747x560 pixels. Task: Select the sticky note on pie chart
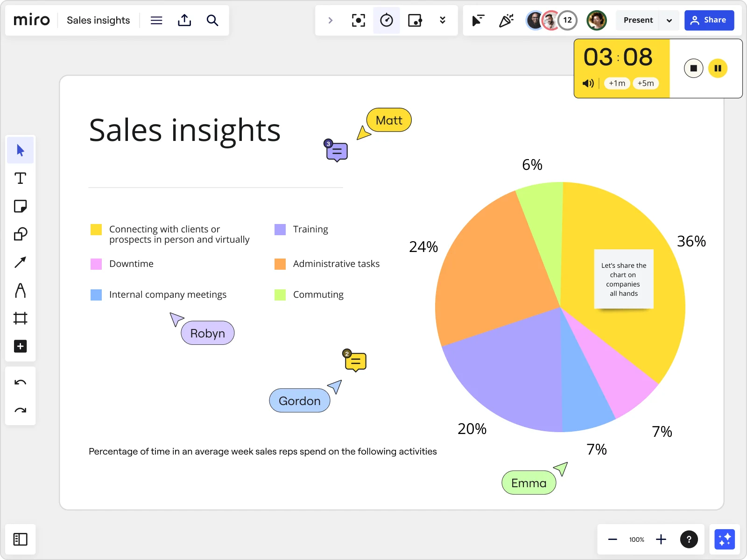pos(624,279)
